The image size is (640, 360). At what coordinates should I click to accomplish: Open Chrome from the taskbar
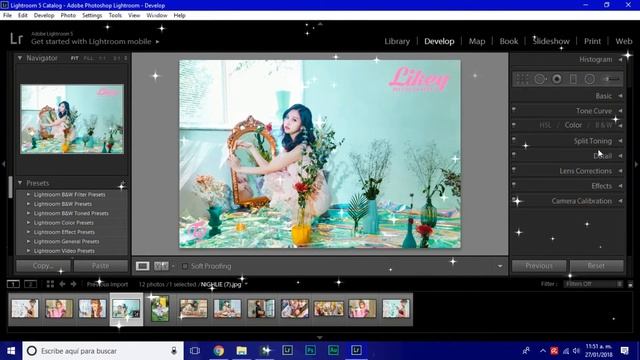[219, 351]
